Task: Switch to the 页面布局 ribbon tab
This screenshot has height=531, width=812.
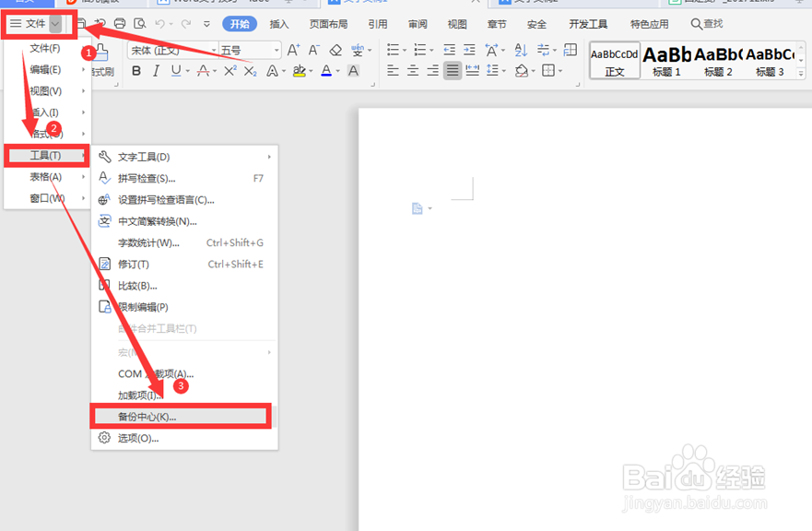Action: tap(328, 24)
